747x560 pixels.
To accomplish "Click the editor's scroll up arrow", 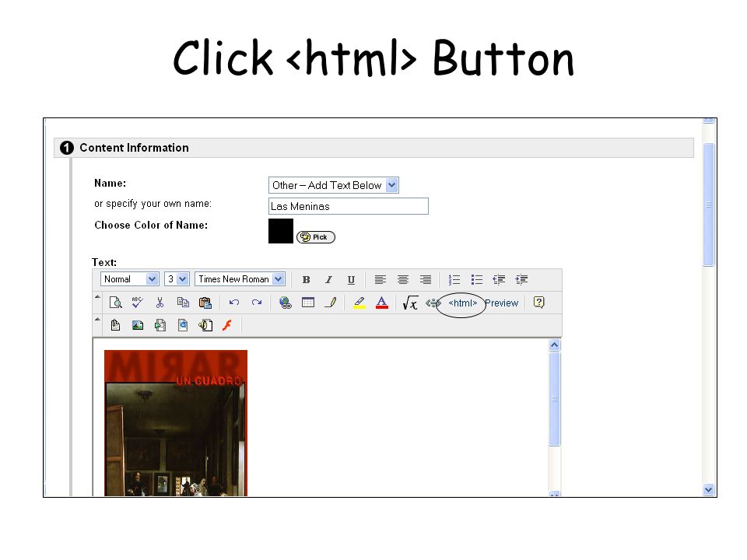I will click(554, 345).
